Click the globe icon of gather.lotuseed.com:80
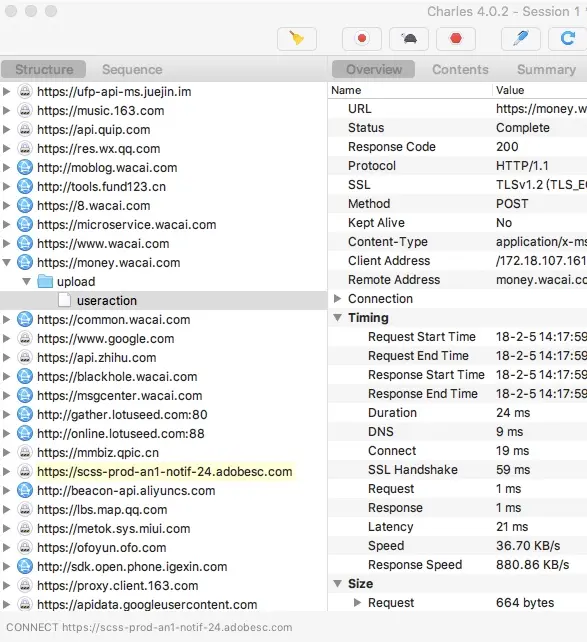This screenshot has width=587, height=642. (x=25, y=414)
